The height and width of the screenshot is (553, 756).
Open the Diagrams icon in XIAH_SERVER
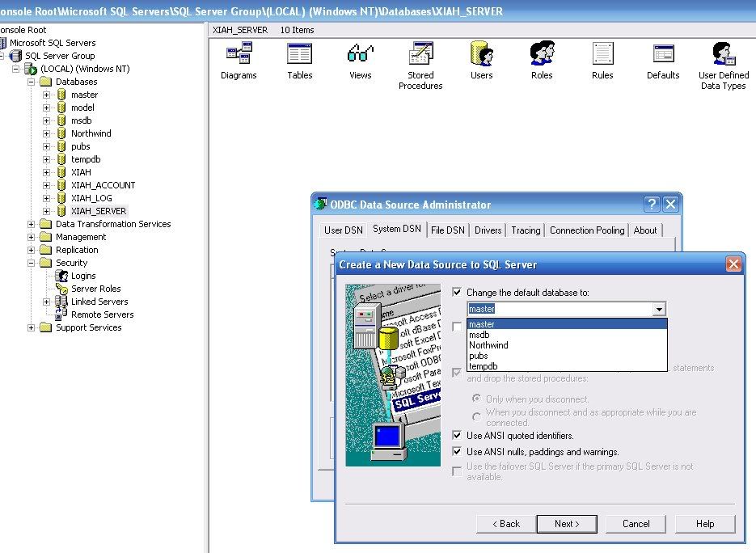pos(239,55)
